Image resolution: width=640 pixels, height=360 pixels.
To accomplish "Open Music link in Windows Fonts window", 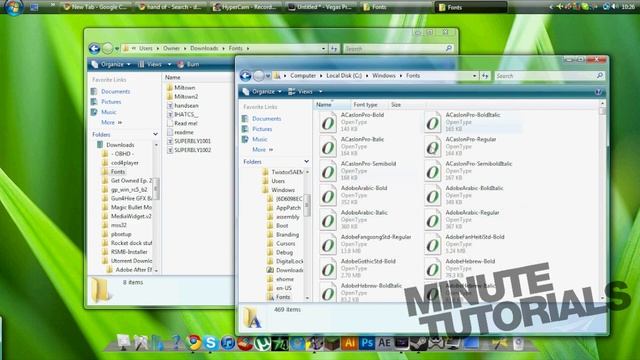I will [260, 140].
